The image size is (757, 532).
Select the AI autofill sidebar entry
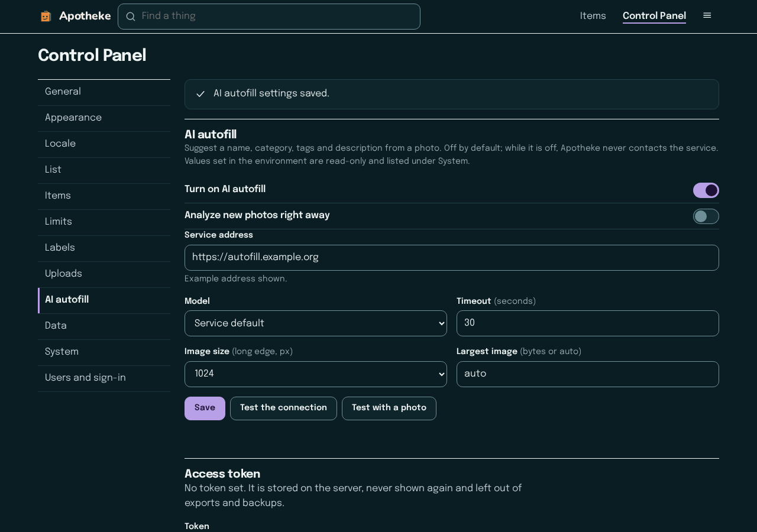pyautogui.click(x=104, y=300)
